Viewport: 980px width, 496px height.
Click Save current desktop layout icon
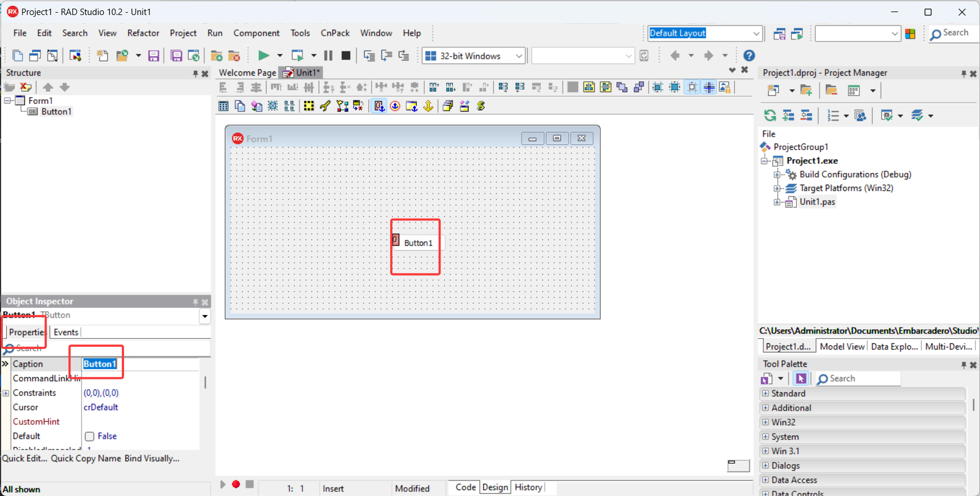(779, 33)
